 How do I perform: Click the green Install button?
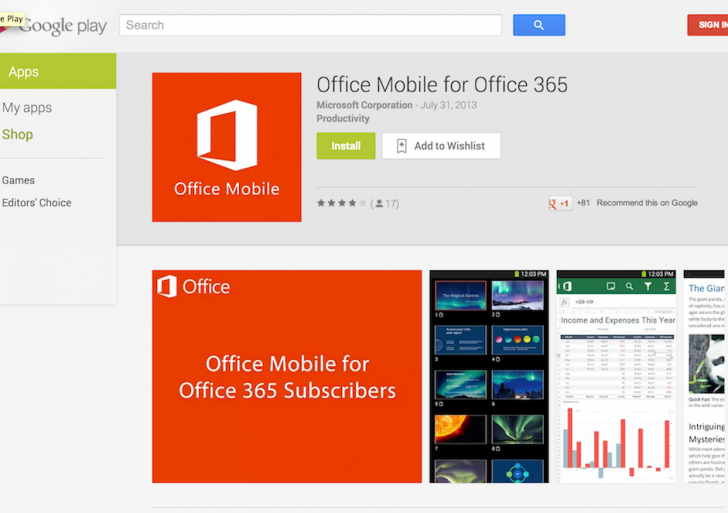point(346,146)
